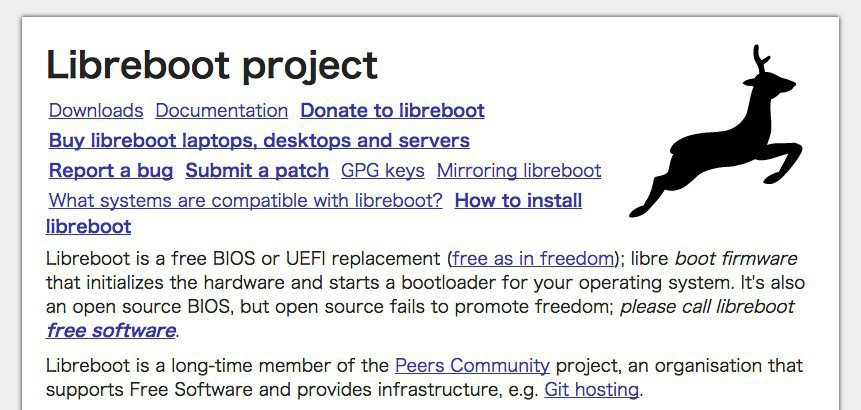Click the Report a bug link
This screenshot has width=861, height=410.
coord(111,171)
